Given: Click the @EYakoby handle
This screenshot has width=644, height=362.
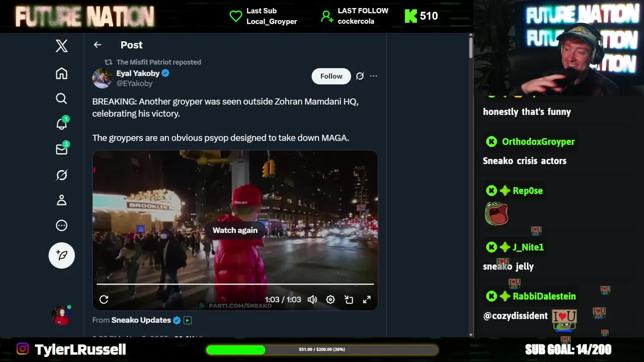Looking at the screenshot, I should point(134,83).
